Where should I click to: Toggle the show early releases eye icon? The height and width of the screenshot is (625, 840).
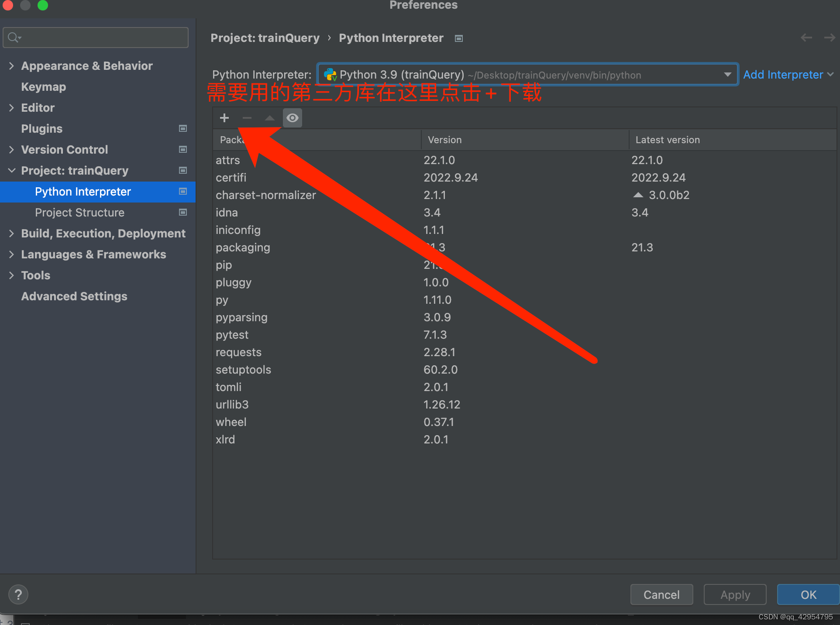point(293,118)
